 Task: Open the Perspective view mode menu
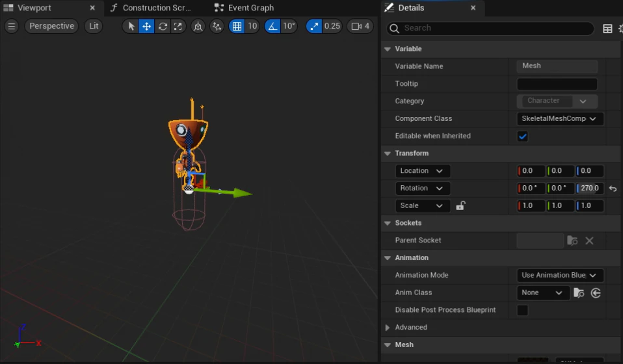tap(51, 26)
